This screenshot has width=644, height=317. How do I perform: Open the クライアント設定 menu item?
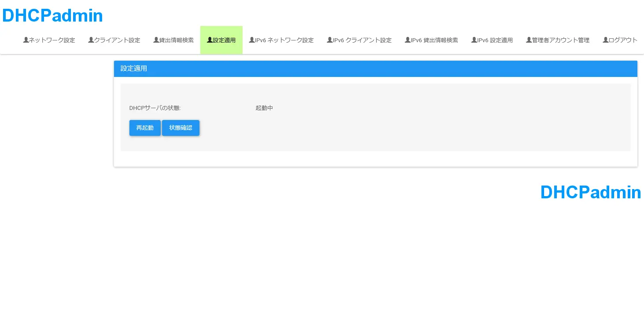coord(114,40)
